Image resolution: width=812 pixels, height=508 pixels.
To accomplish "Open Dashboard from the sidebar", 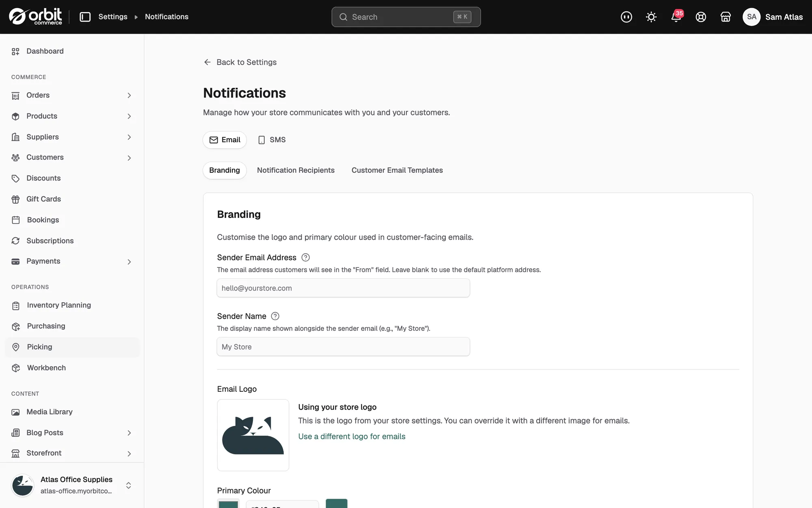I will [x=72, y=51].
